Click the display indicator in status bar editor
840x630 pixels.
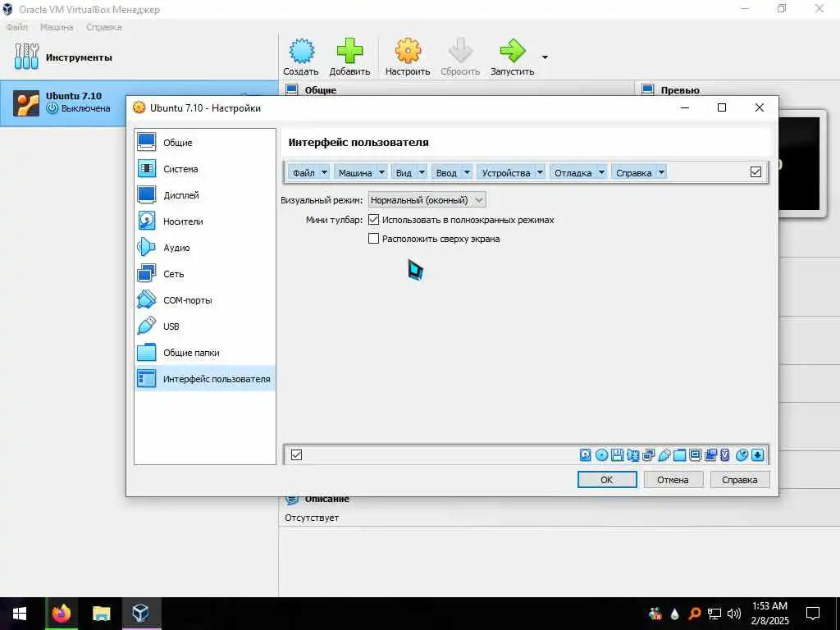pos(696,454)
